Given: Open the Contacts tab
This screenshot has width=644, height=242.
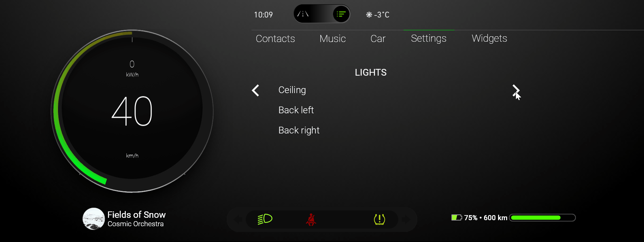Looking at the screenshot, I should [x=275, y=39].
